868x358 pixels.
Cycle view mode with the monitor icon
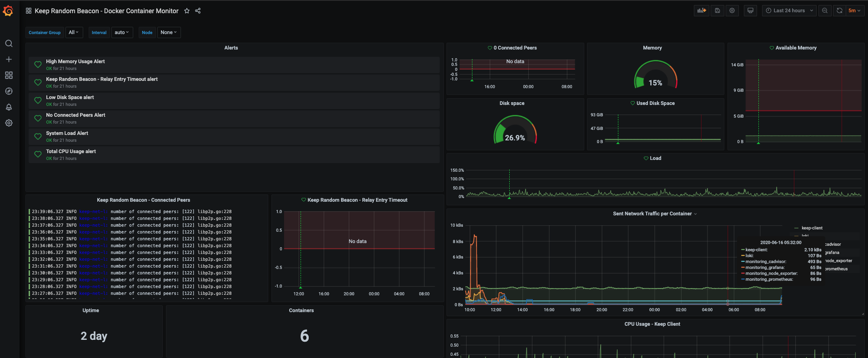coord(751,10)
